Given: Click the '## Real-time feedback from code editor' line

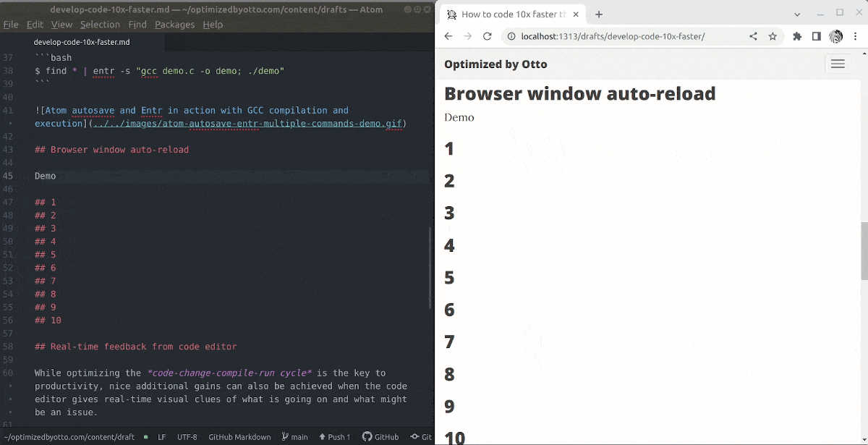Looking at the screenshot, I should point(135,347).
